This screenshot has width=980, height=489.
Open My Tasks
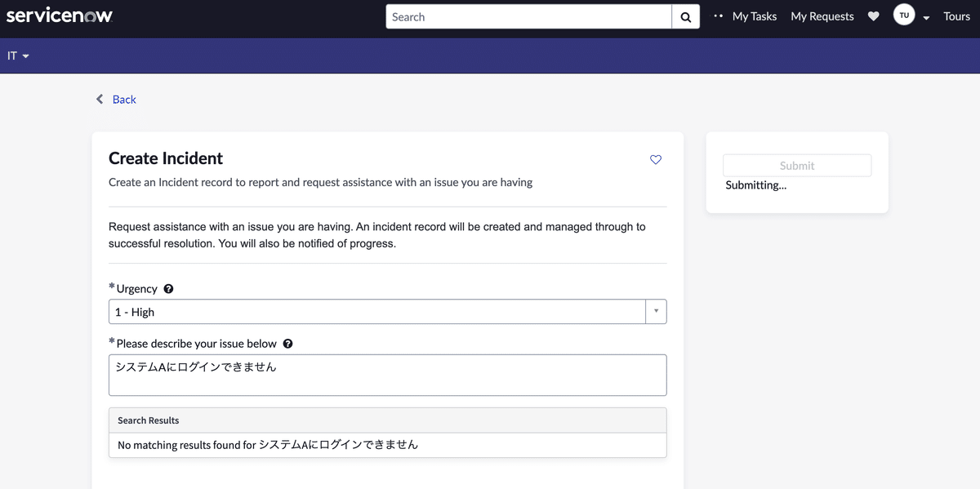755,16
